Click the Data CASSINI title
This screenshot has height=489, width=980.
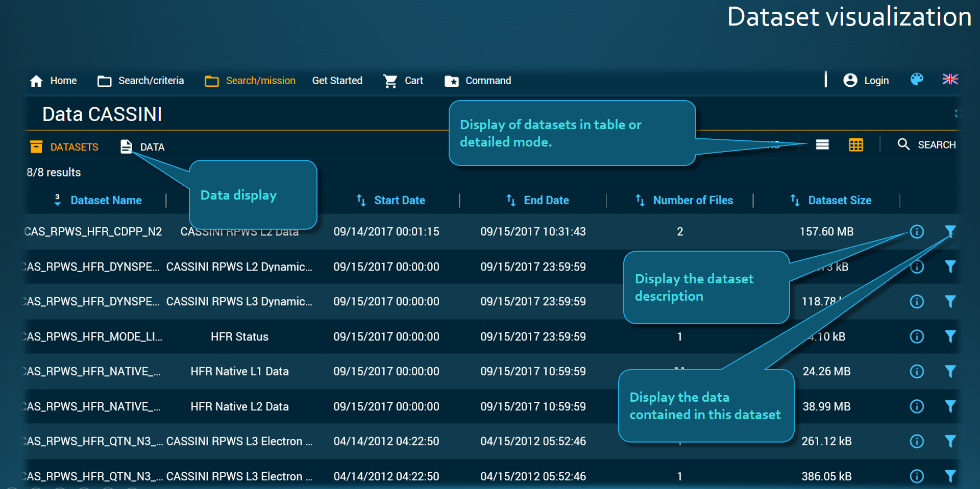[102, 114]
